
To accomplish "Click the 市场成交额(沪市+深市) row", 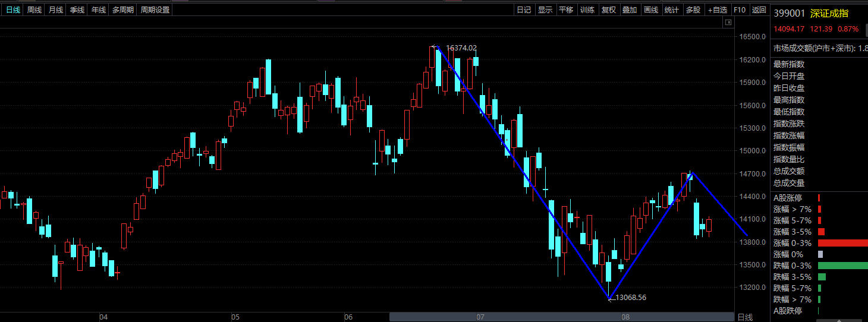I will [820, 48].
